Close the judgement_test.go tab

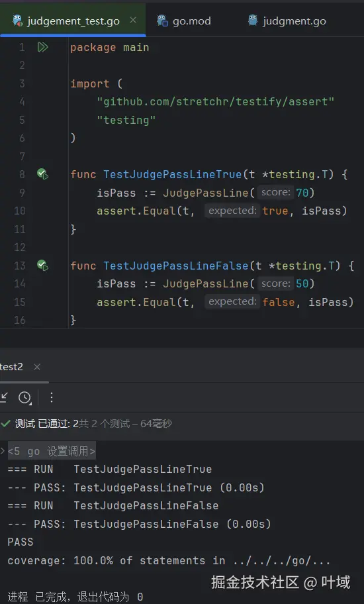133,20
